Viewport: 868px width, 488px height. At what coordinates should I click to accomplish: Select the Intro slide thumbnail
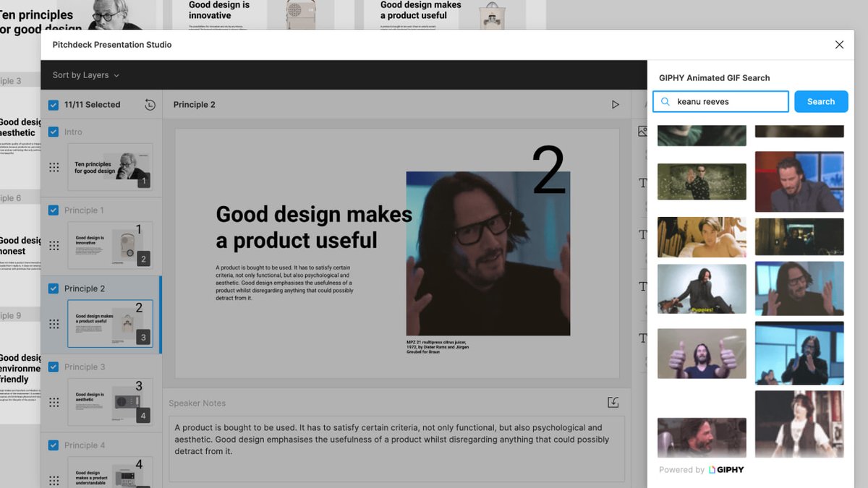click(110, 167)
